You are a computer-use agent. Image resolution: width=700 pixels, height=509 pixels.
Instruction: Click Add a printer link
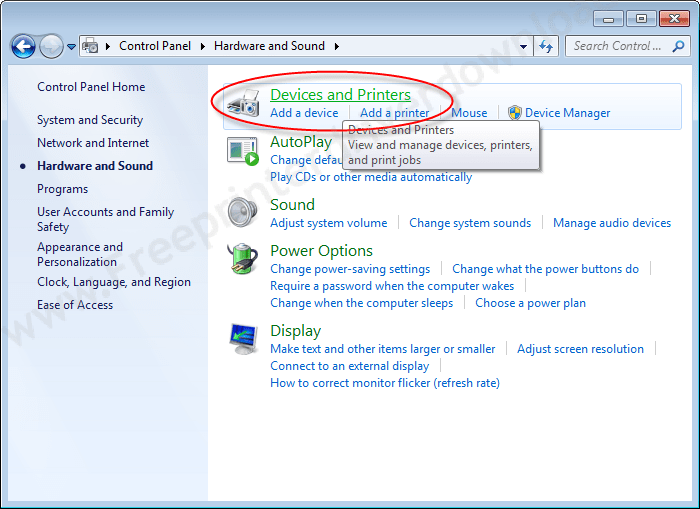coord(395,113)
